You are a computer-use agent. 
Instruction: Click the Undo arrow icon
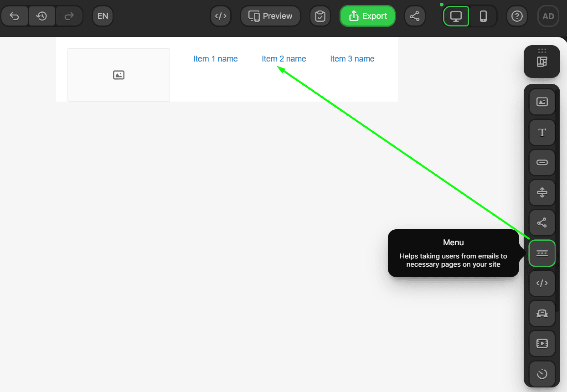pyautogui.click(x=15, y=16)
